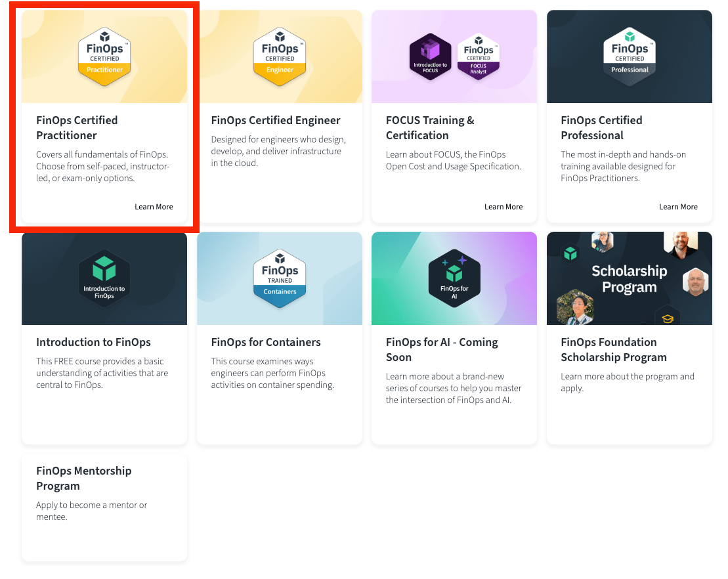This screenshot has width=728, height=579.
Task: Click "Designed for engineers who design" description
Action: pyautogui.click(x=278, y=152)
